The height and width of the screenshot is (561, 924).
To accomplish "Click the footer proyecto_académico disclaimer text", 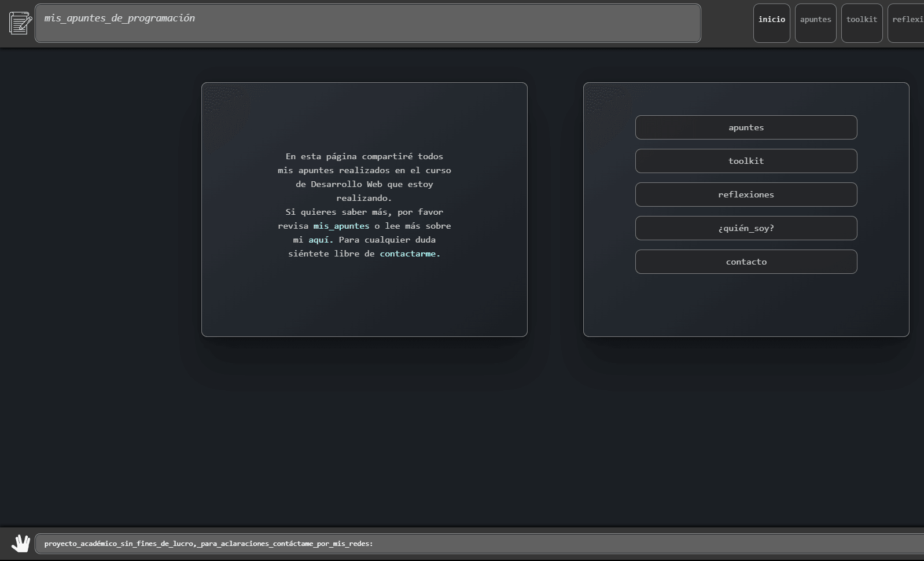I will [x=208, y=544].
